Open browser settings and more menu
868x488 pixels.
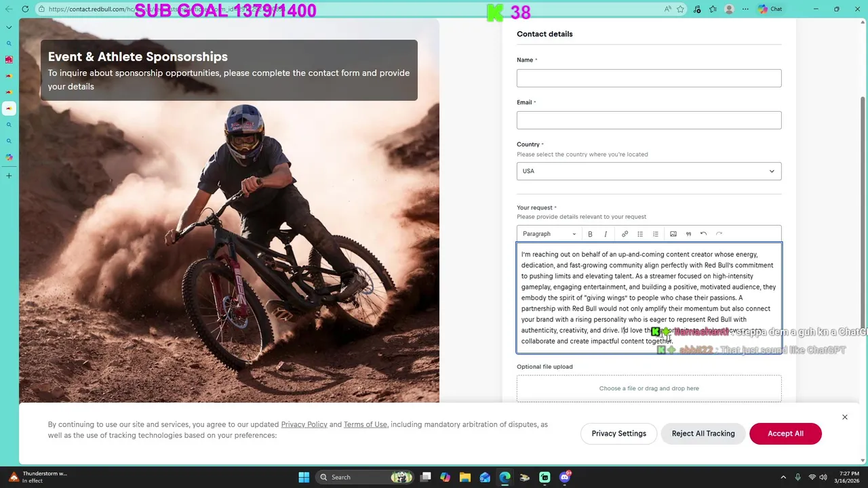pos(745,9)
